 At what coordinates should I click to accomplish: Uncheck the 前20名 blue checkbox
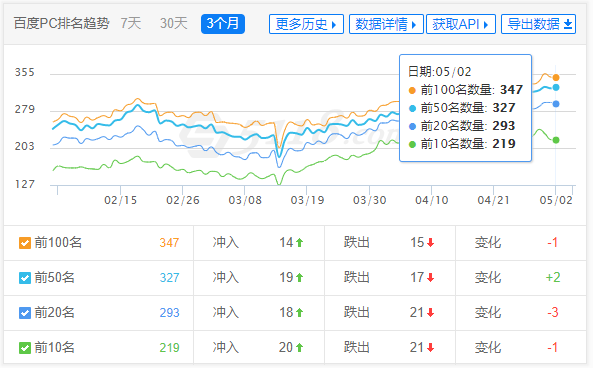(x=25, y=313)
